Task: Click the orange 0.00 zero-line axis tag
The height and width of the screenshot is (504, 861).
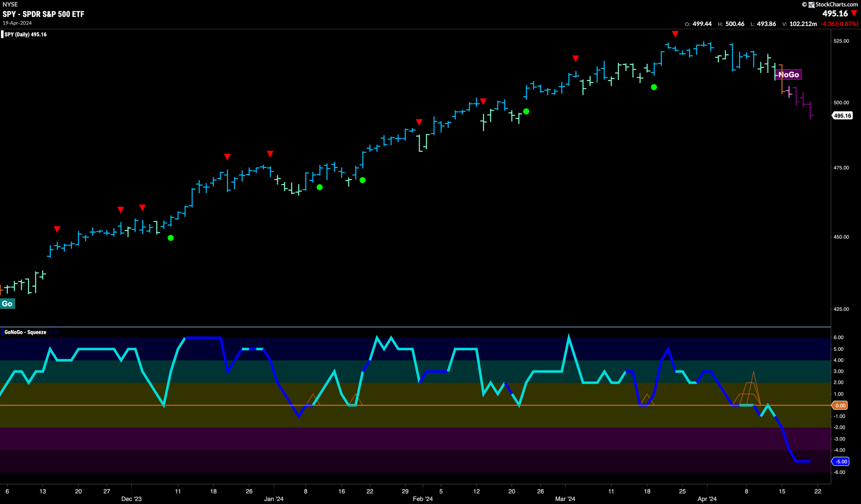Action: click(840, 406)
